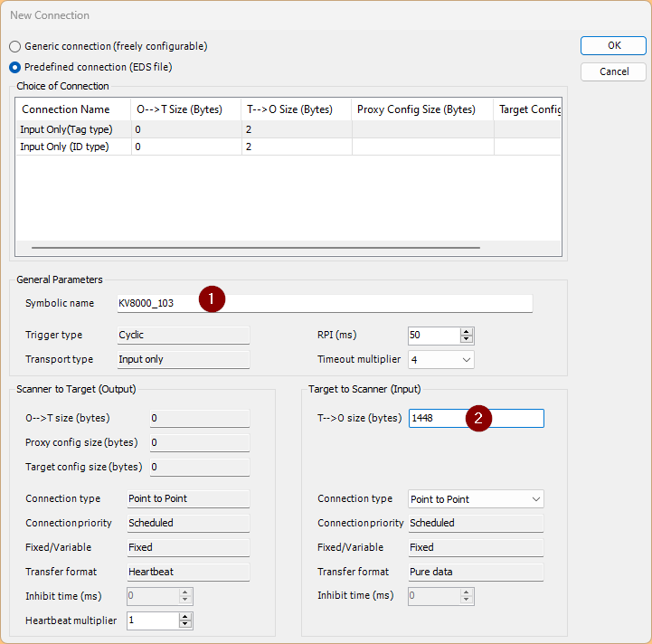This screenshot has width=652, height=644.
Task: Click the Target Config column header
Action: point(527,109)
